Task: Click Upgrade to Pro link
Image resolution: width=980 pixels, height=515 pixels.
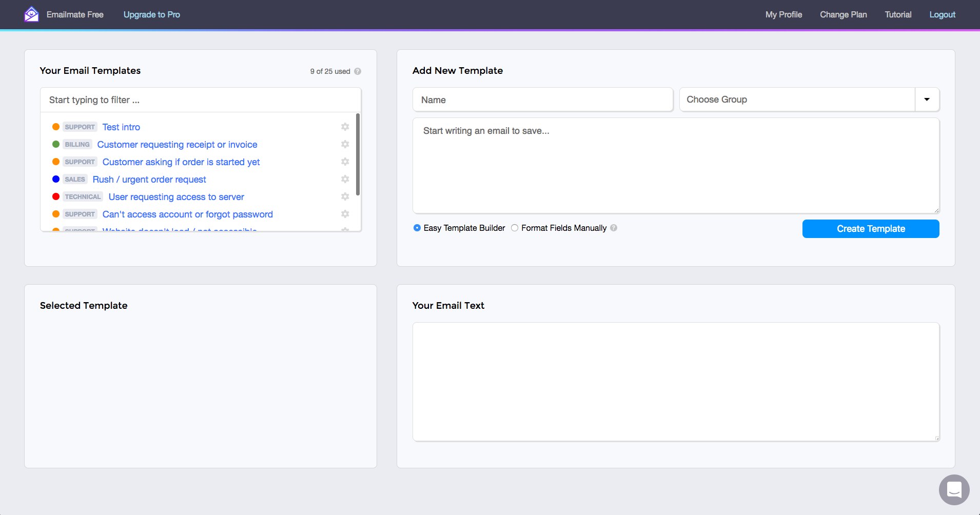Action: click(152, 14)
